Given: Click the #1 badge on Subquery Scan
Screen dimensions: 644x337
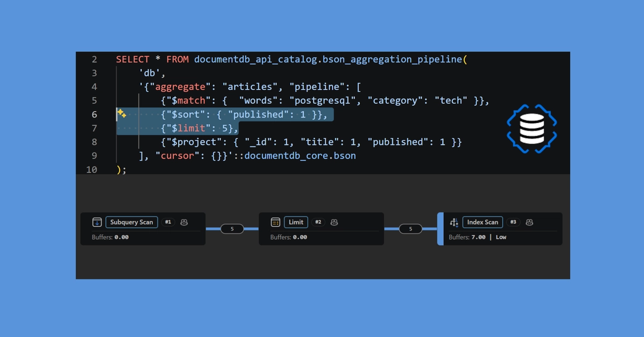Looking at the screenshot, I should click(x=169, y=222).
